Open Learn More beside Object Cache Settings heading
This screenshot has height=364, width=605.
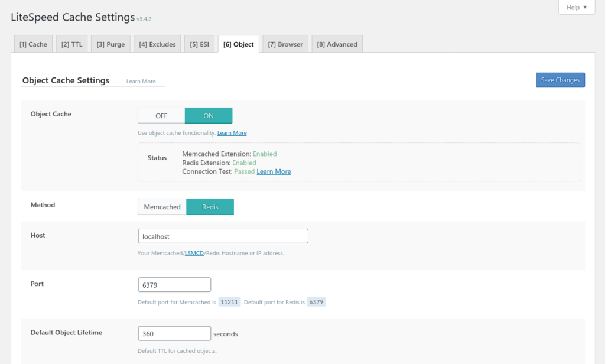(141, 81)
